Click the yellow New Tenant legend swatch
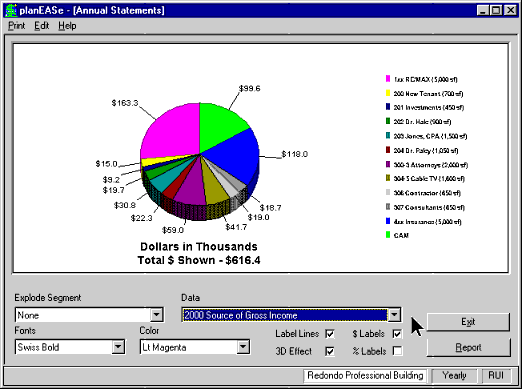This screenshot has height=389, width=522. (388, 93)
